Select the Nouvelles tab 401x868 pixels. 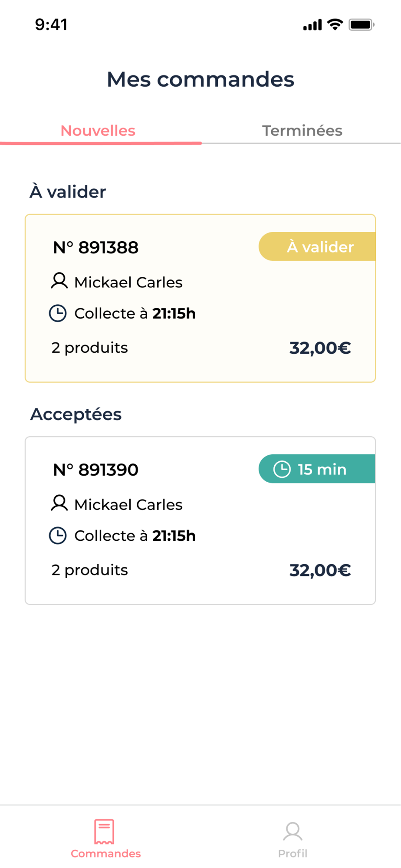click(x=98, y=131)
